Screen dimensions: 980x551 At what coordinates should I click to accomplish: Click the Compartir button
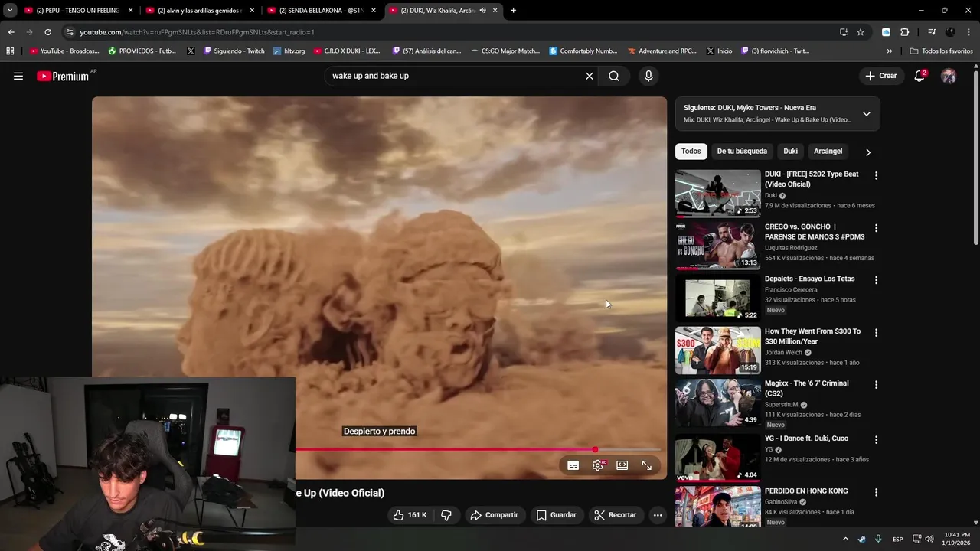494,515
